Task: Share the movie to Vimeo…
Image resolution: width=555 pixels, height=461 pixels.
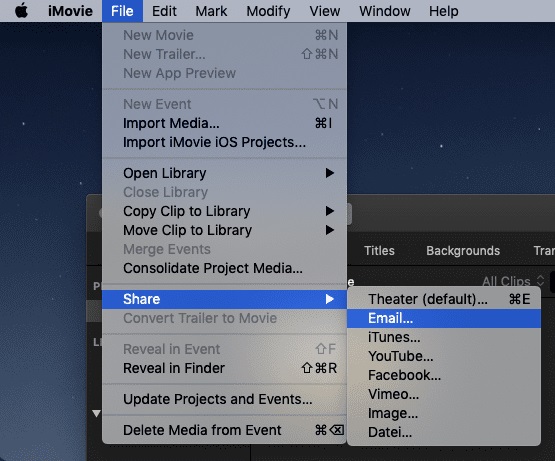Action: pyautogui.click(x=444, y=394)
